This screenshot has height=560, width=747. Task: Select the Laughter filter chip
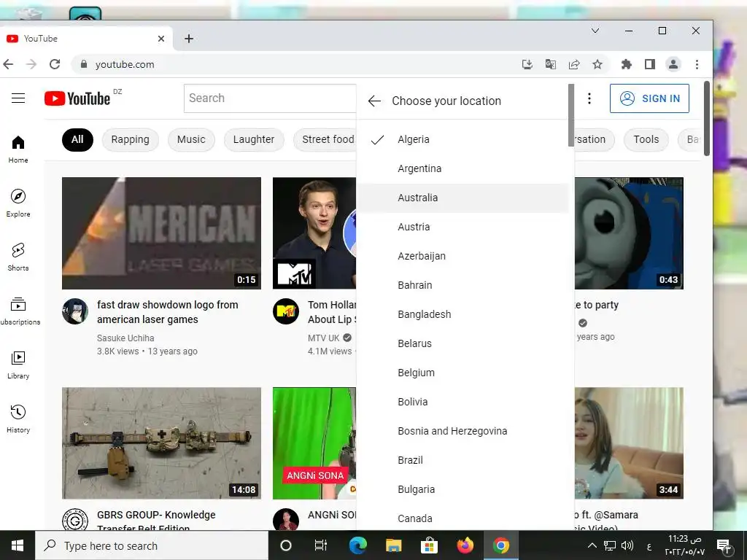tap(254, 139)
